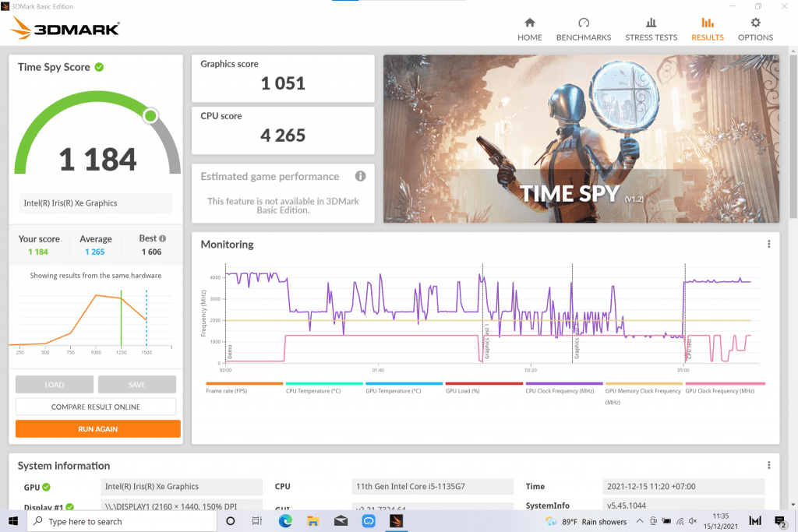This screenshot has height=532, width=798.
Task: Click Your score value 1 184
Action: click(x=38, y=252)
